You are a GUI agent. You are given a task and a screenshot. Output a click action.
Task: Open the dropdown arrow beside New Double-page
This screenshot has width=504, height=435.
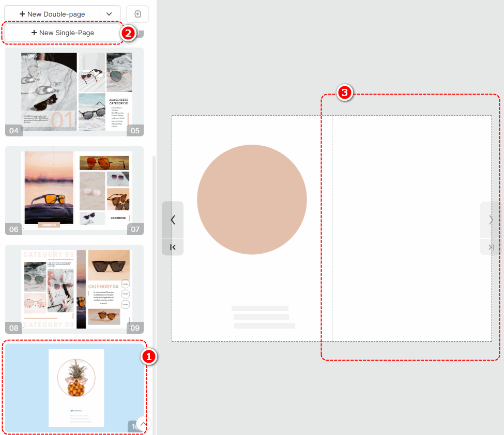click(x=109, y=14)
